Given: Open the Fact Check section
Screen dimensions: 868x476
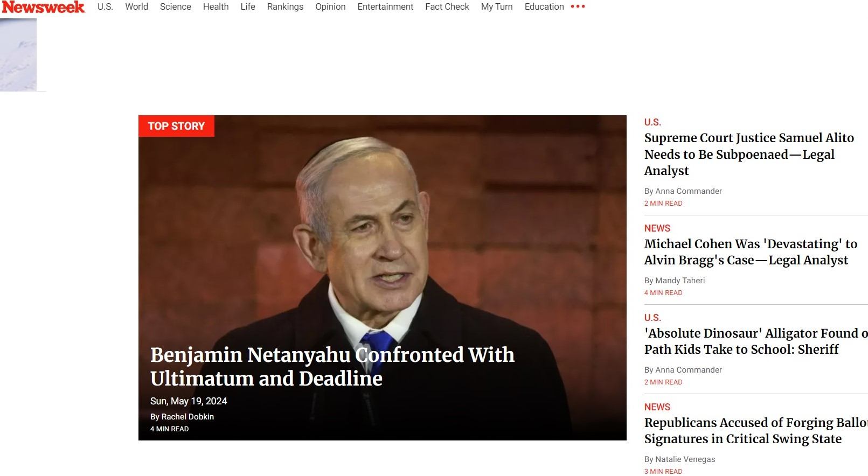Looking at the screenshot, I should pyautogui.click(x=447, y=6).
